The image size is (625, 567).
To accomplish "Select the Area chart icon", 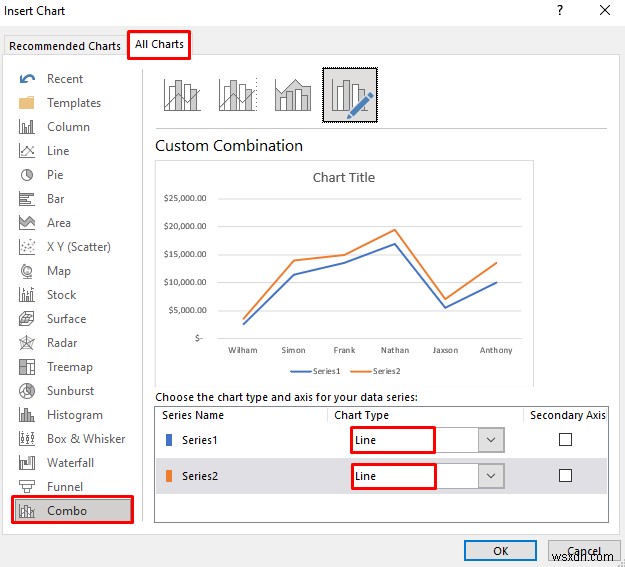I will click(x=27, y=222).
